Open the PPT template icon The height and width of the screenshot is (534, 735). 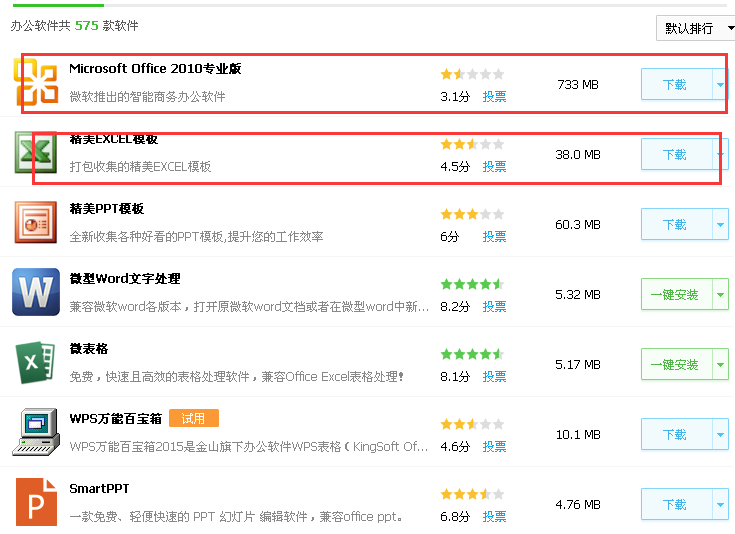click(x=36, y=222)
